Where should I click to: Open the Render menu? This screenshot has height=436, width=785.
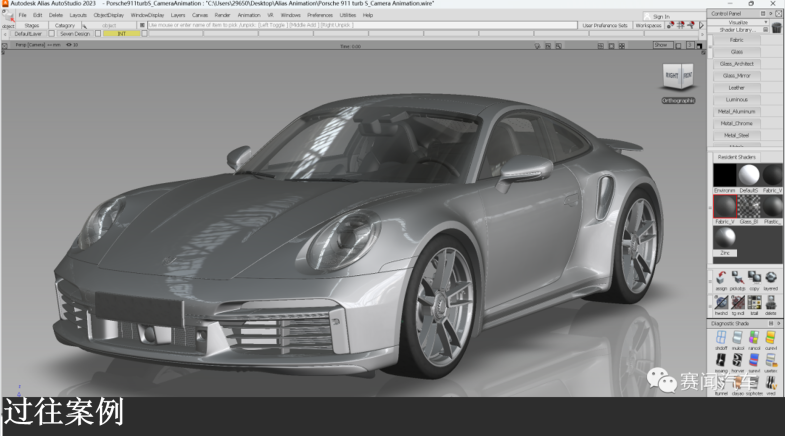222,16
